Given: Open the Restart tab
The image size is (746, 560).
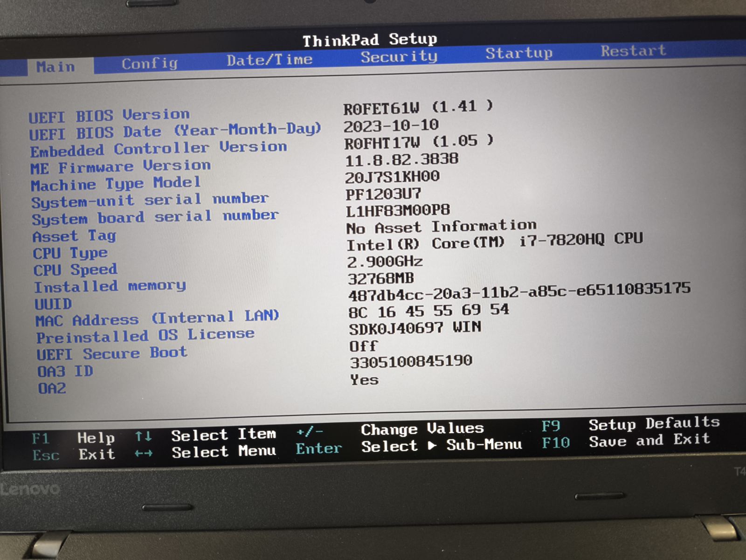Looking at the screenshot, I should pyautogui.click(x=633, y=50).
